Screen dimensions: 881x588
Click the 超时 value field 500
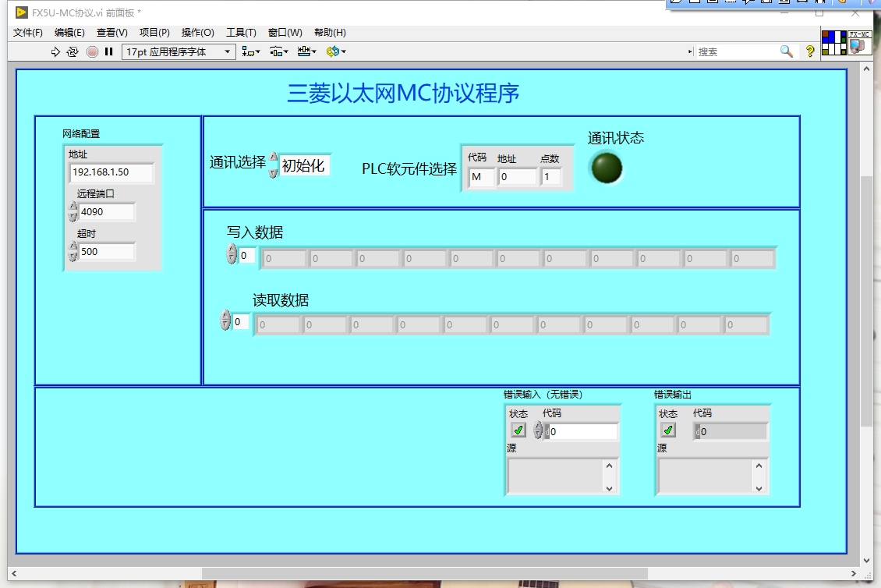pos(107,252)
